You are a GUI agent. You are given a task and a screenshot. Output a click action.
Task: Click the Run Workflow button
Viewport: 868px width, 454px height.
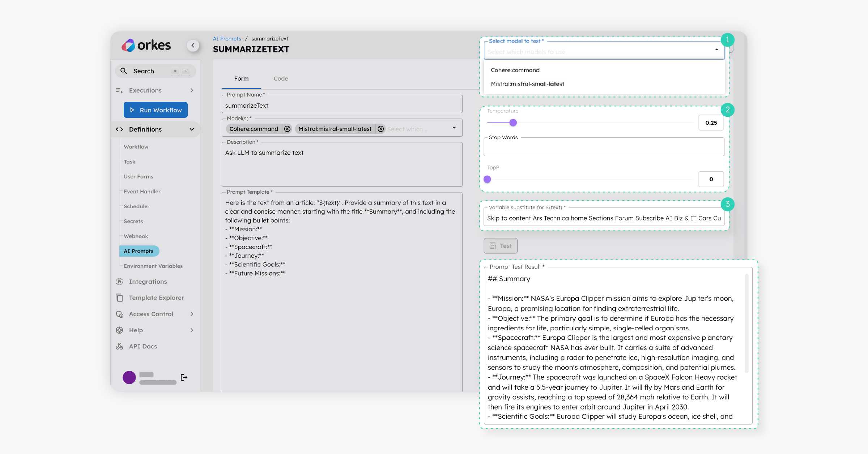pyautogui.click(x=156, y=110)
